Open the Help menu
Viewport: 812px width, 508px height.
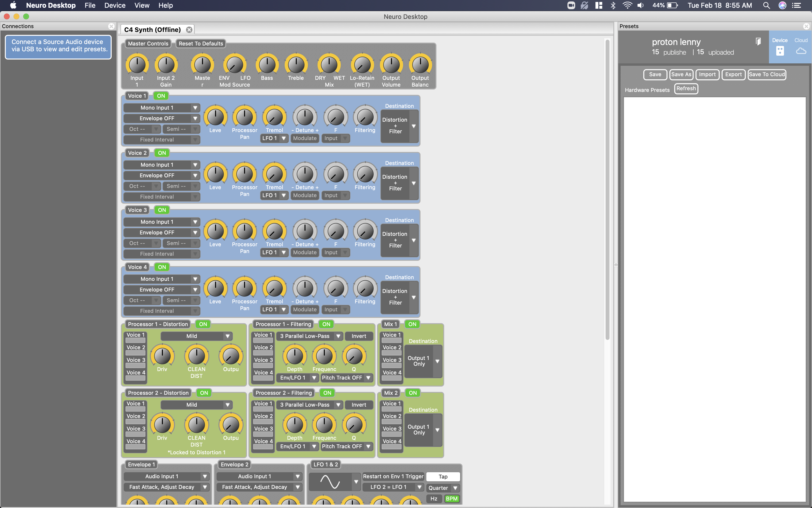[x=165, y=5]
